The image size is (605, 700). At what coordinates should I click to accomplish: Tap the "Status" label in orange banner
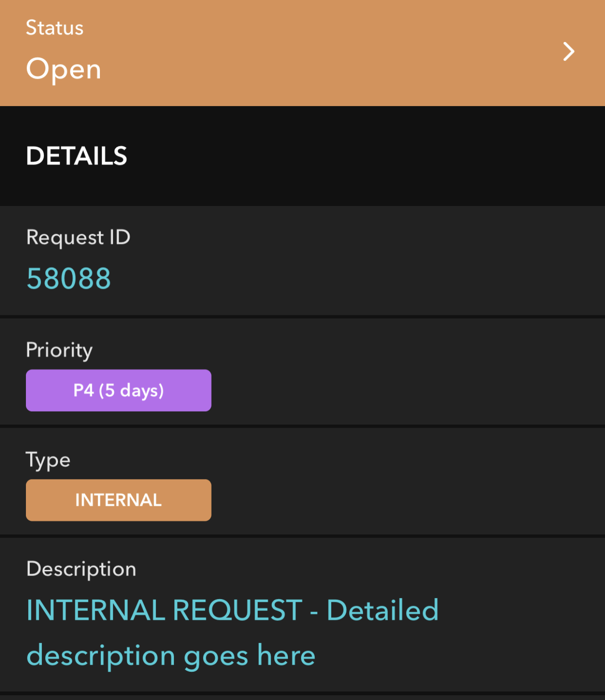(x=55, y=28)
